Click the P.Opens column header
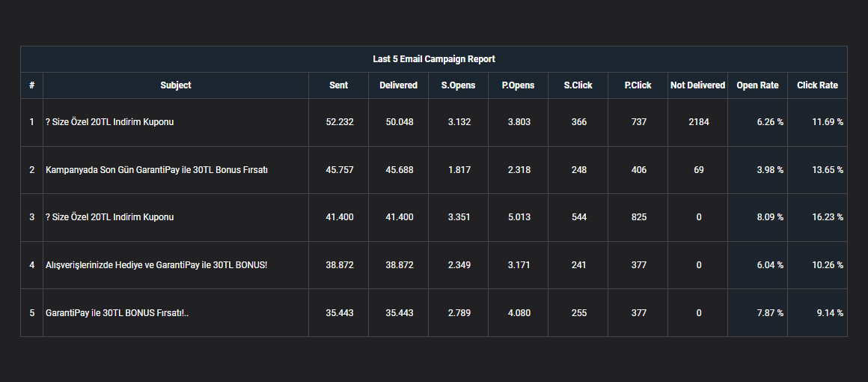Viewport: 868px width, 382px height. click(518, 85)
